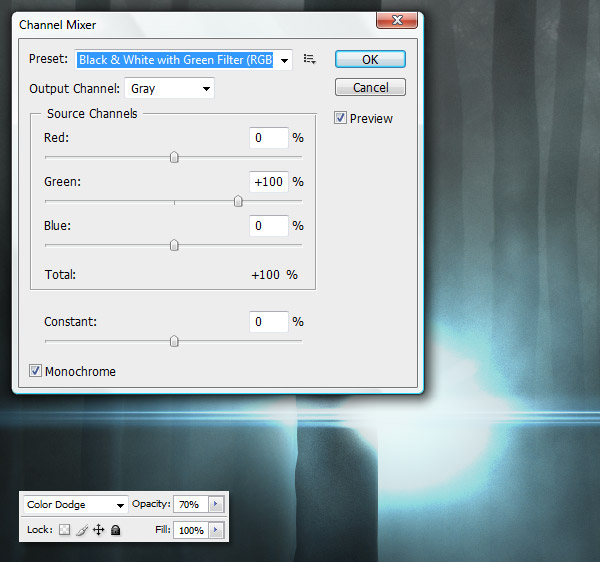Click the Channel Mixer title text
The image size is (600, 562).
(57, 25)
